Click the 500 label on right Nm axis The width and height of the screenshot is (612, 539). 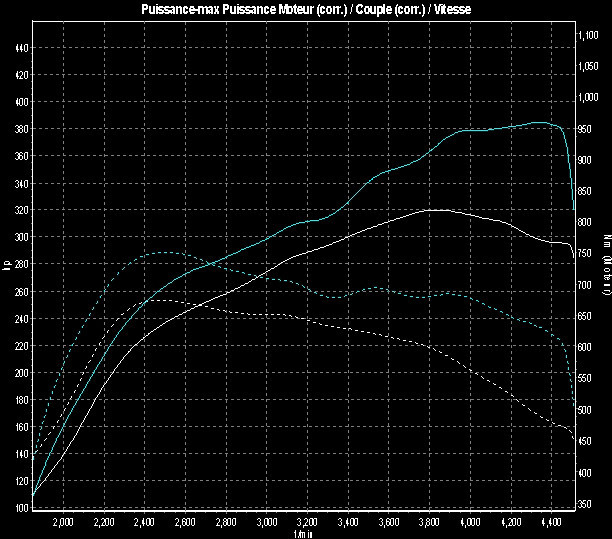590,410
